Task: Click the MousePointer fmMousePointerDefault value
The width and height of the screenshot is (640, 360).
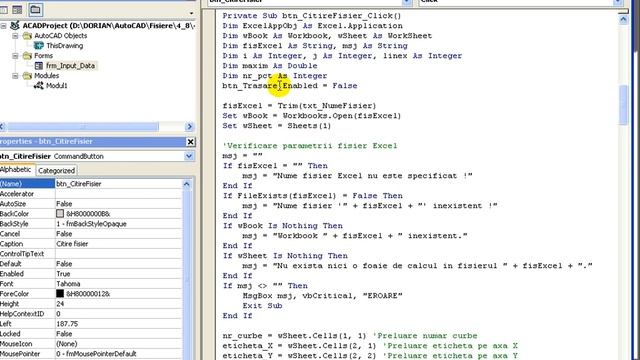Action: (x=96, y=354)
